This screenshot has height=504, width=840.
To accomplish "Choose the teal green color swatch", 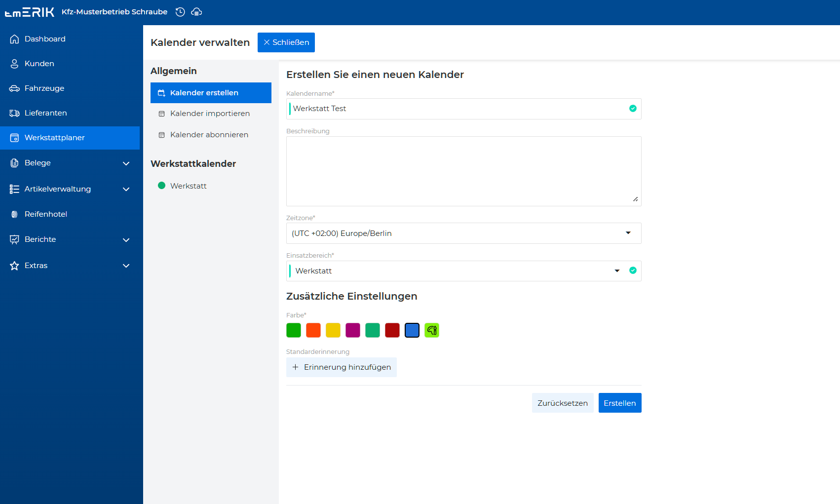I will pos(373,330).
